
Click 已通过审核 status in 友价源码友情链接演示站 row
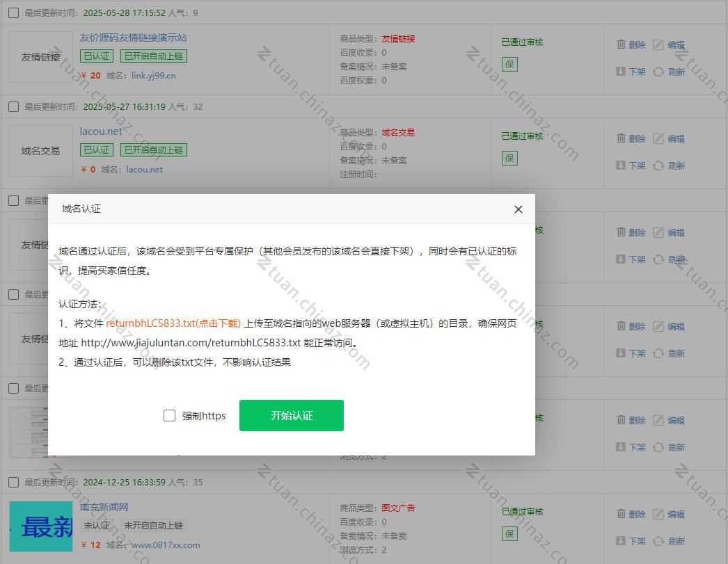[x=522, y=42]
